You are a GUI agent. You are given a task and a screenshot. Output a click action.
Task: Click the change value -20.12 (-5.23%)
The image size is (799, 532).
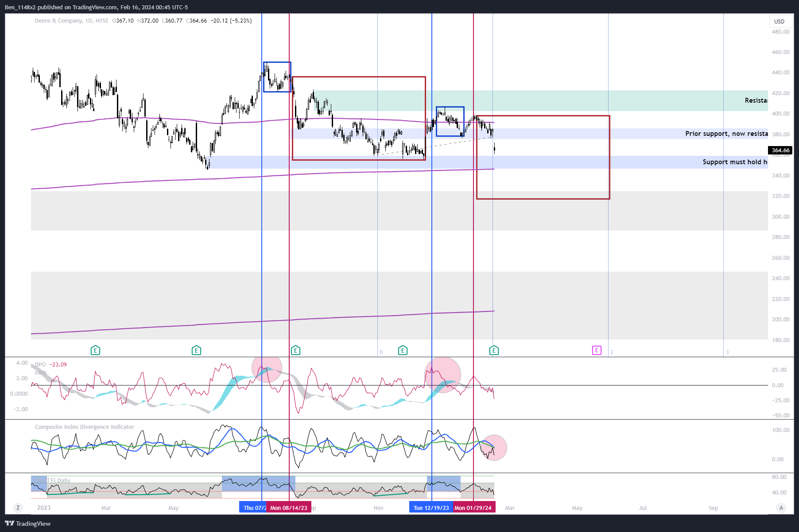pos(231,21)
